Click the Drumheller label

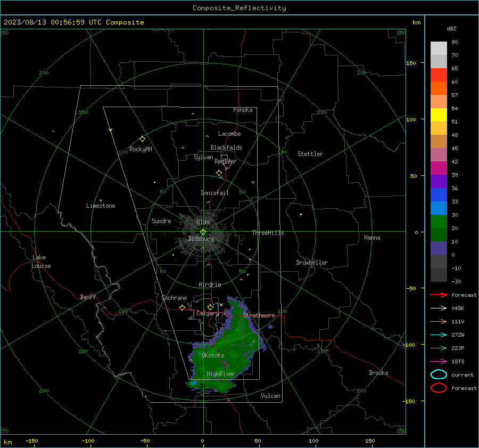tap(312, 263)
